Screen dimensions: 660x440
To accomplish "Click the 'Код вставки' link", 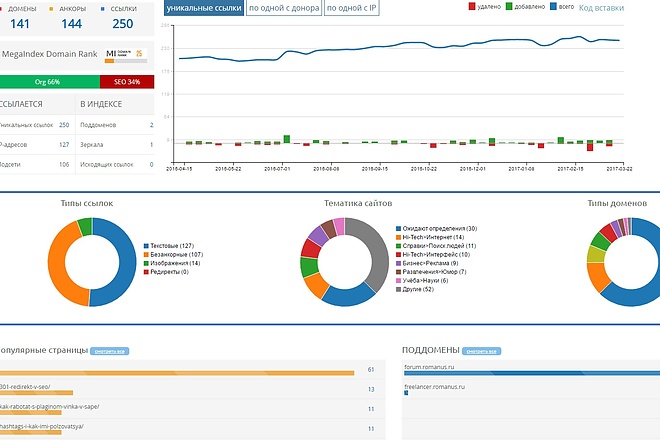I will tap(601, 8).
